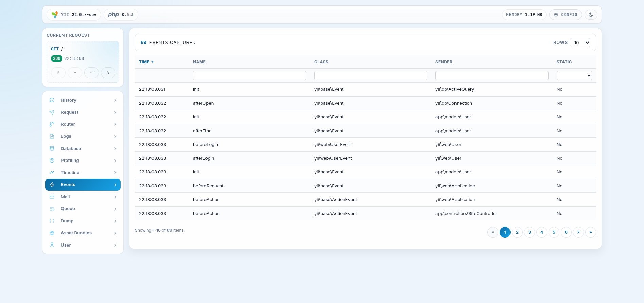Click the Asset Bundles box icon

(x=52, y=233)
